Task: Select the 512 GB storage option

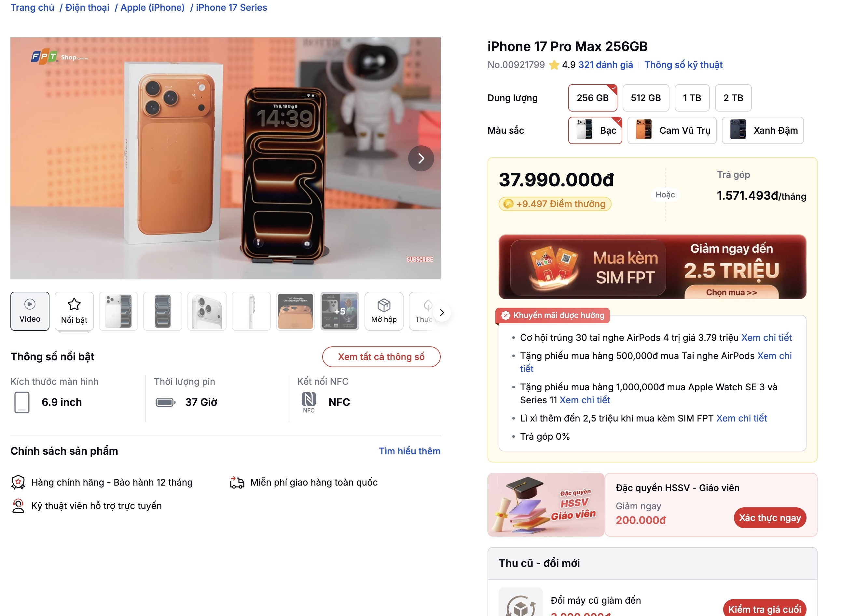Action: pyautogui.click(x=645, y=98)
